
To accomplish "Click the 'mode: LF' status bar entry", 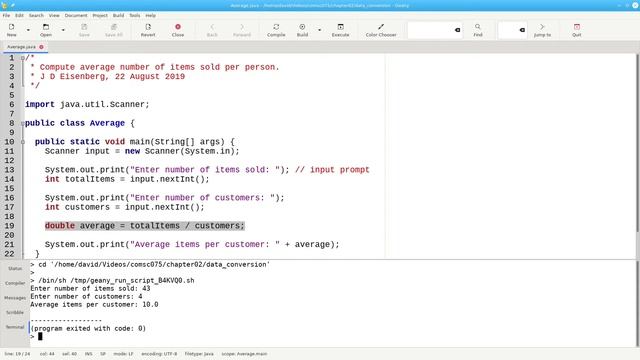I will point(123,354).
